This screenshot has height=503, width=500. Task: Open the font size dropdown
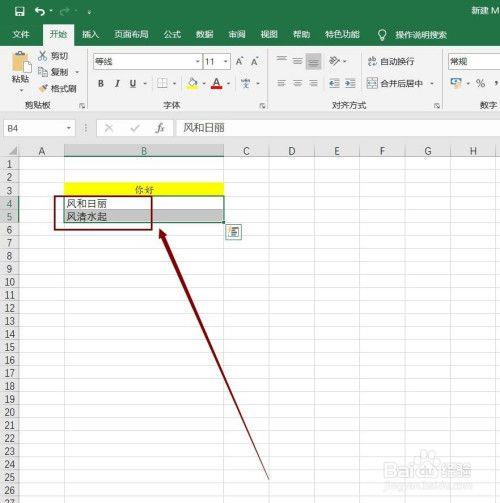coord(226,62)
